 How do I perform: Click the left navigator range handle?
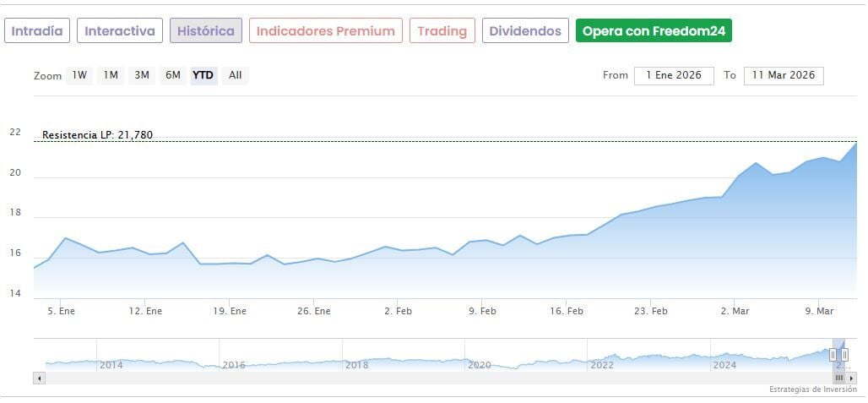coord(833,355)
